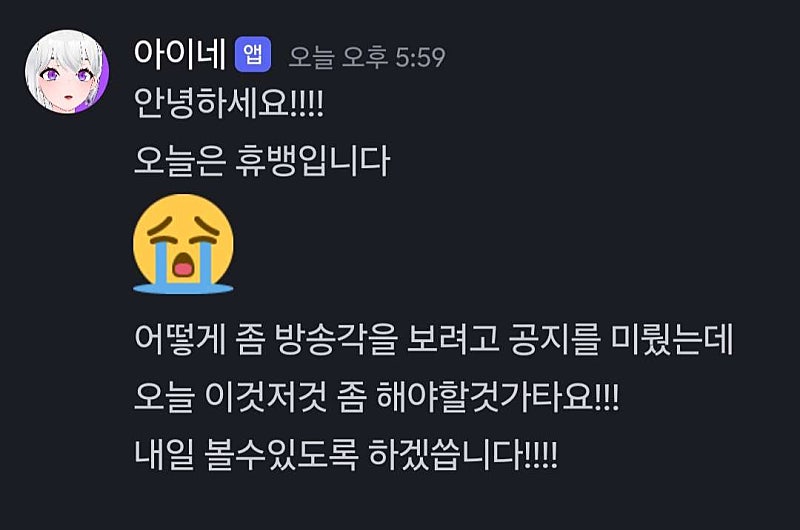This screenshot has height=530, width=800.
Task: Click the username 아이네
Action: point(180,54)
